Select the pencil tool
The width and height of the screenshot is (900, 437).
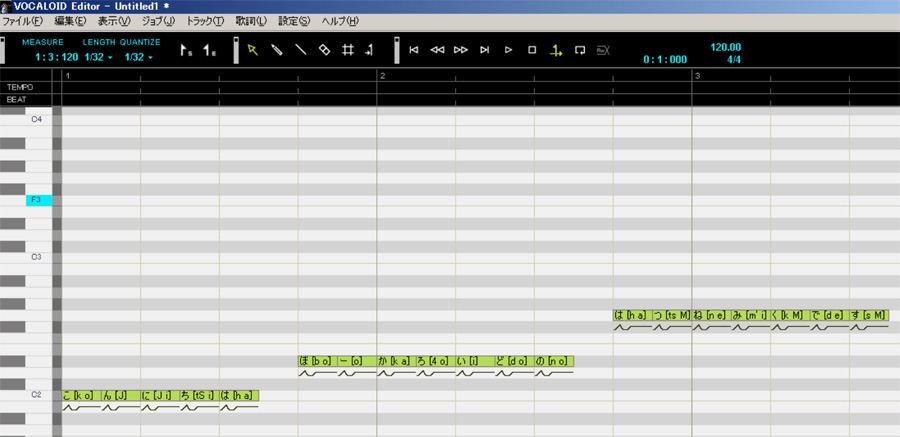277,50
